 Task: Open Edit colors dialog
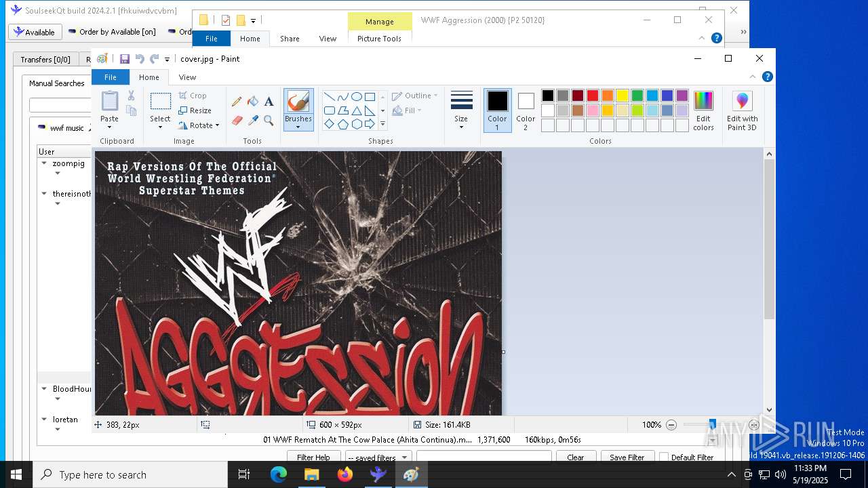703,111
